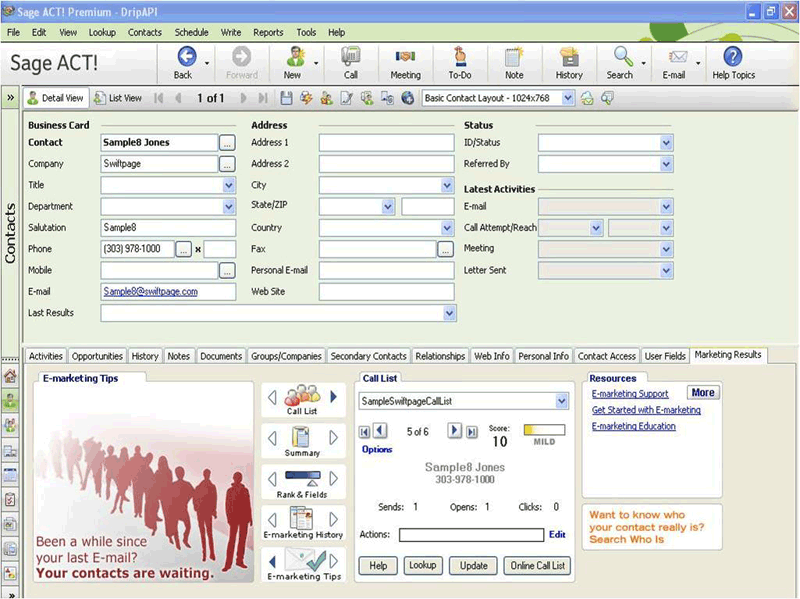800x599 pixels.
Task: Open Get Started with E-marketing link
Action: coord(646,410)
